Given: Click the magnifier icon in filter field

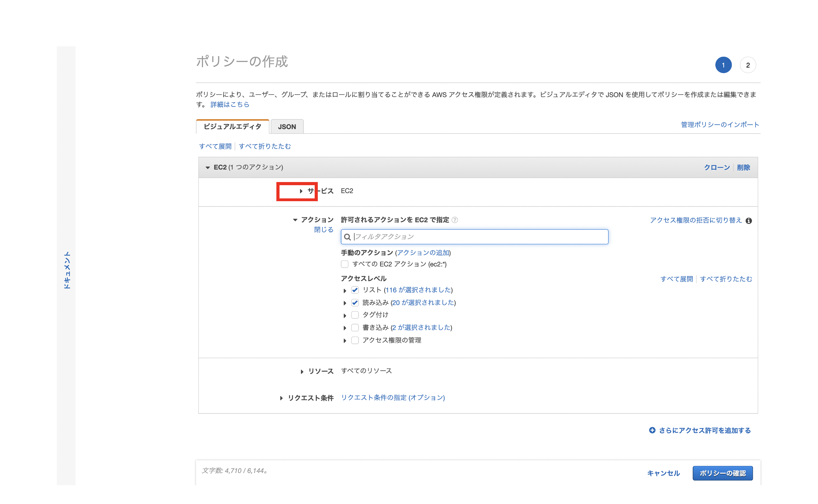Looking at the screenshot, I should 347,237.
